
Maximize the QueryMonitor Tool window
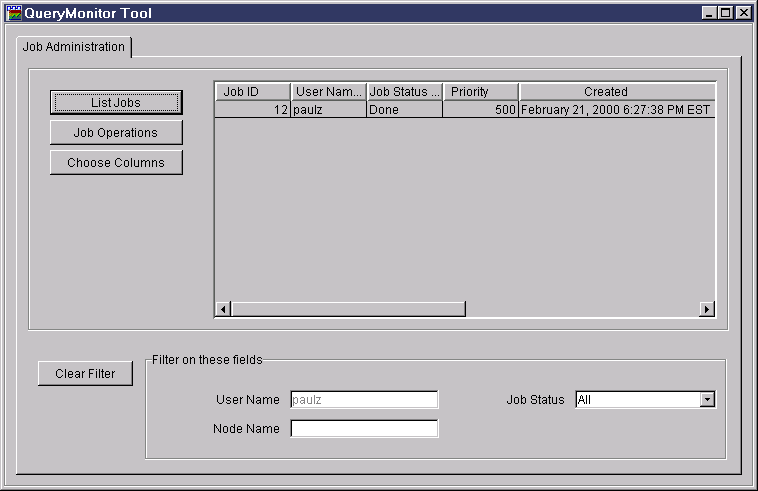(726, 13)
